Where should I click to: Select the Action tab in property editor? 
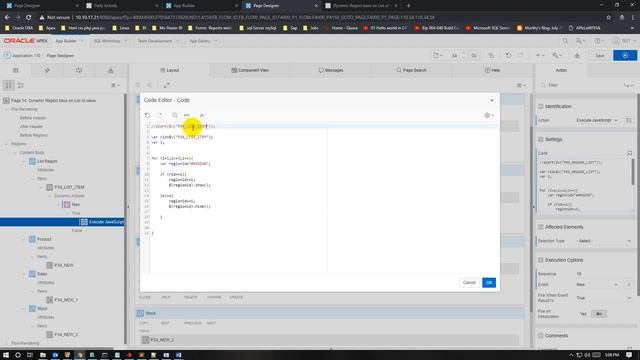(561, 70)
